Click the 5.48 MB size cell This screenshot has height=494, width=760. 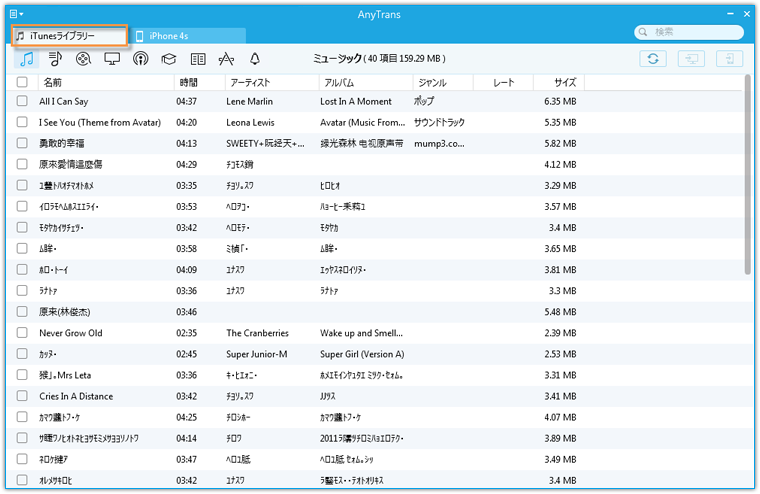click(560, 312)
